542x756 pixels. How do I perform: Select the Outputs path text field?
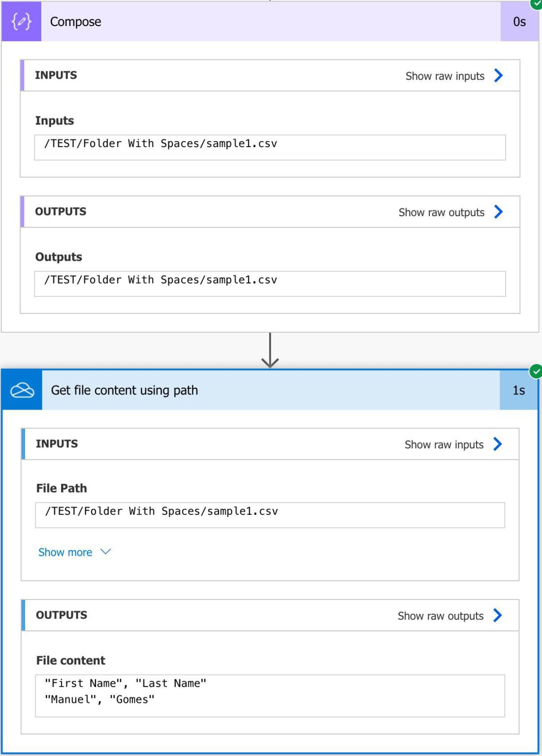coord(270,283)
